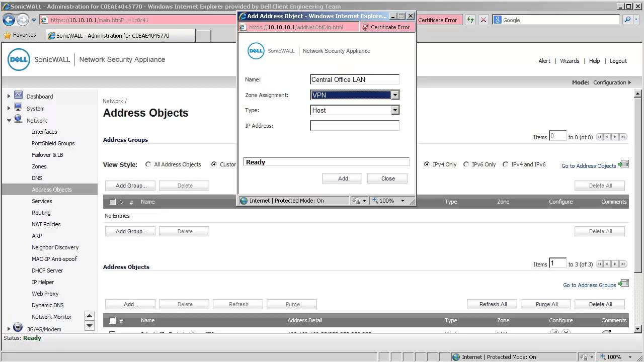Go to last page of Address Objects items

point(623,264)
